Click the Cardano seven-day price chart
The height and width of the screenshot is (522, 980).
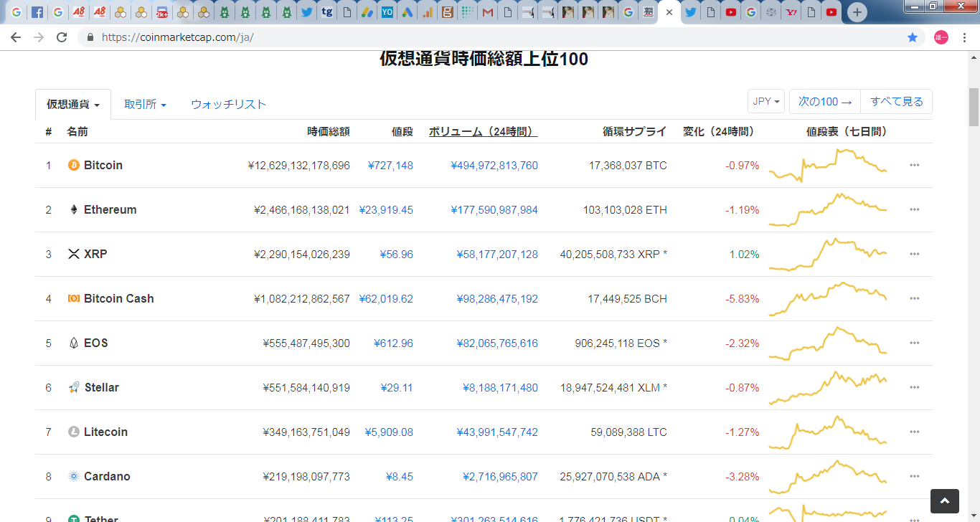(828, 476)
